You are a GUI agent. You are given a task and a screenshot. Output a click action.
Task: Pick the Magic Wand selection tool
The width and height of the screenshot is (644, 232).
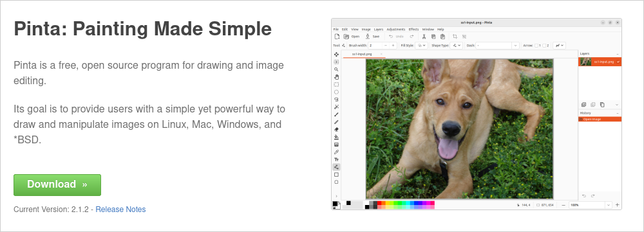[336, 107]
